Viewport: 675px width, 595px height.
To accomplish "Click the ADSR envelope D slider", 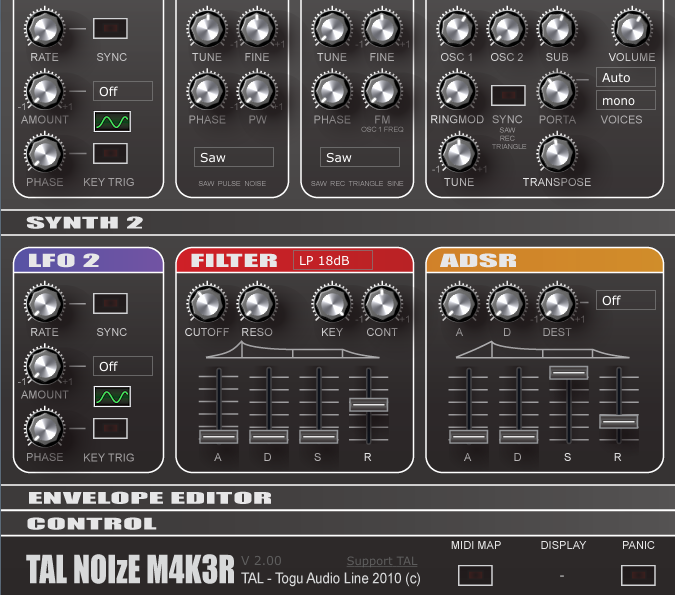I will click(518, 437).
